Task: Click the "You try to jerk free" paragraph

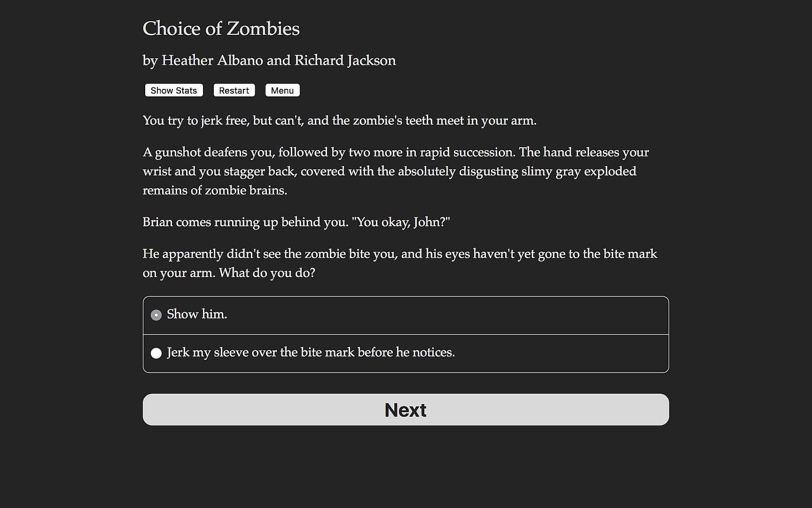Action: [x=339, y=120]
